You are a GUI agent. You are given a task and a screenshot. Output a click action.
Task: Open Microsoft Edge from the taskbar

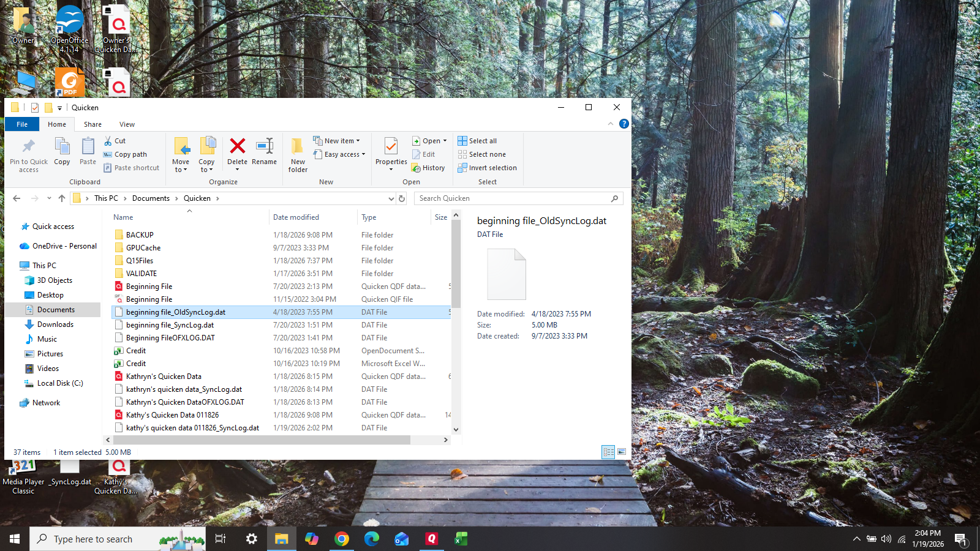[x=372, y=539]
